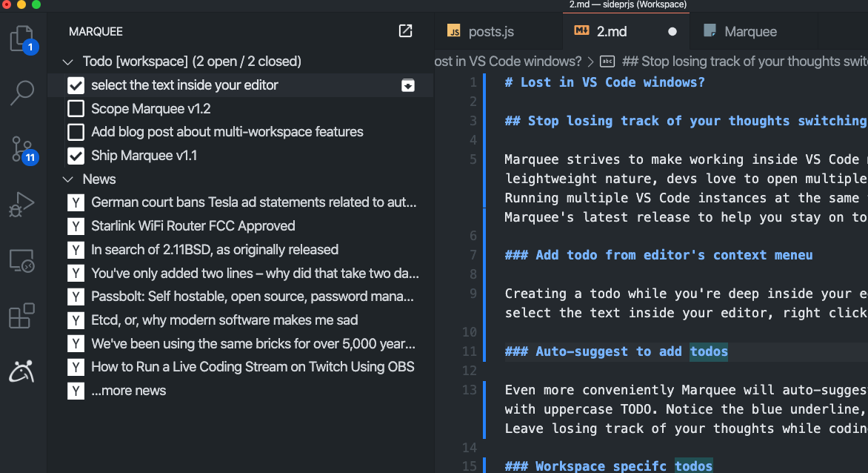
Task: Click line number 5 in editor gutter
Action: click(x=473, y=159)
